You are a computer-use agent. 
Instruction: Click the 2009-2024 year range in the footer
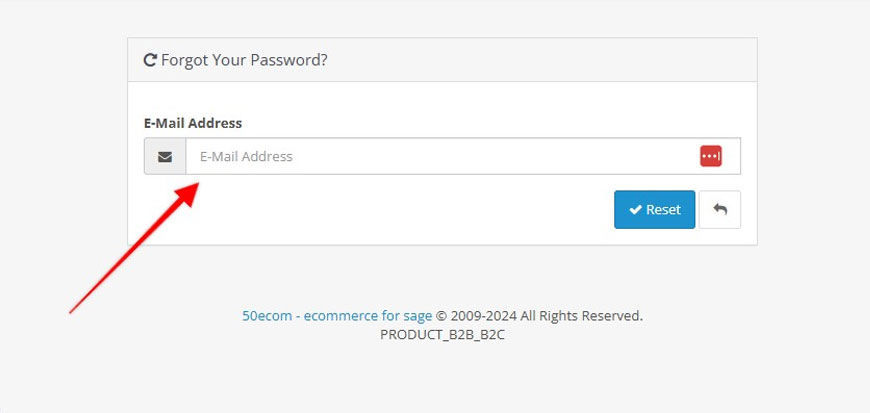(x=483, y=316)
